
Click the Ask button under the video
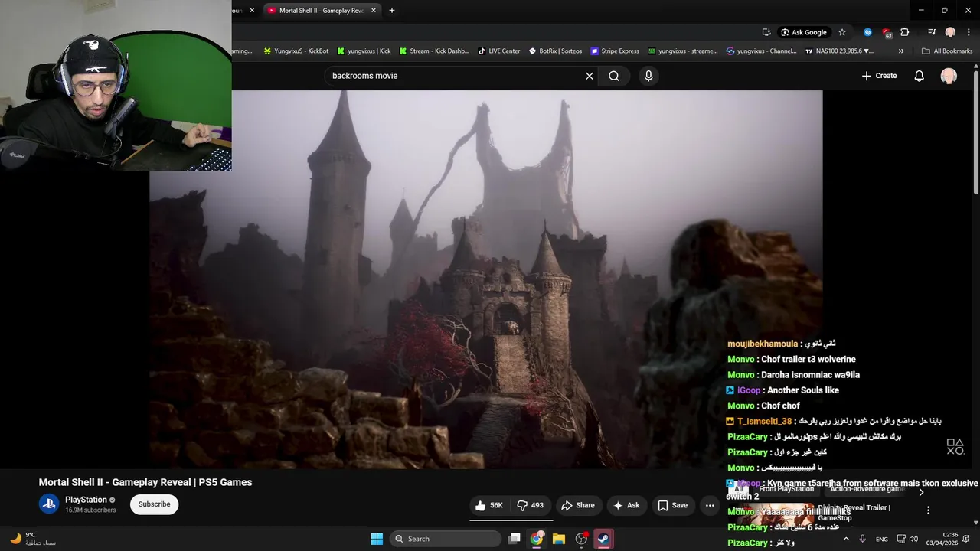click(x=626, y=505)
